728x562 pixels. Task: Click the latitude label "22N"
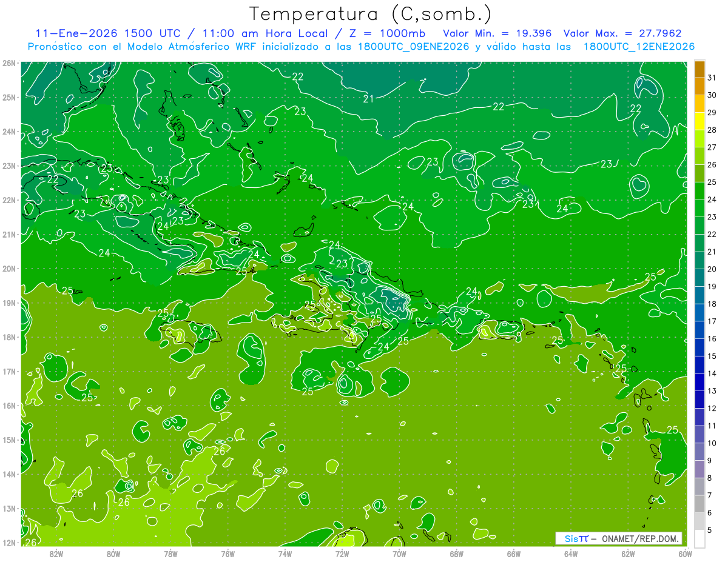[8, 200]
